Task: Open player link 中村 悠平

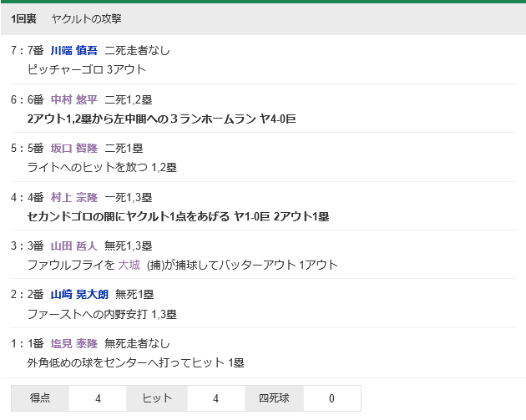Action: click(74, 99)
